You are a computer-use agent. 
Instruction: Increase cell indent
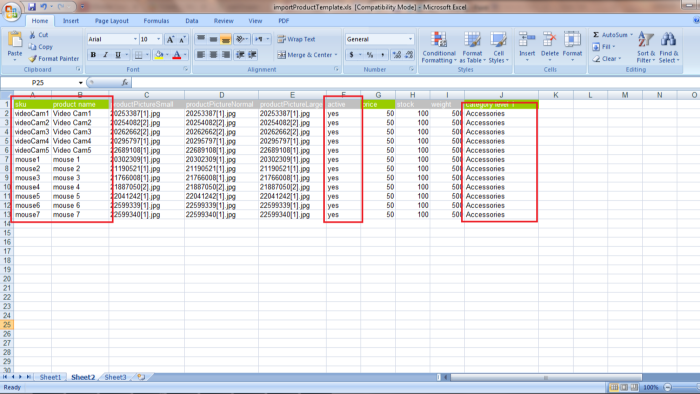coord(252,55)
